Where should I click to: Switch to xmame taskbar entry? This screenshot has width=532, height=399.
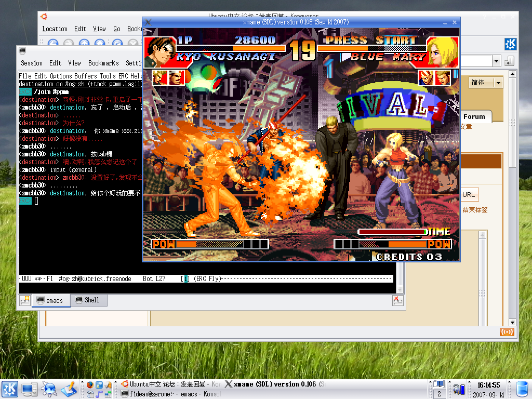[274, 384]
